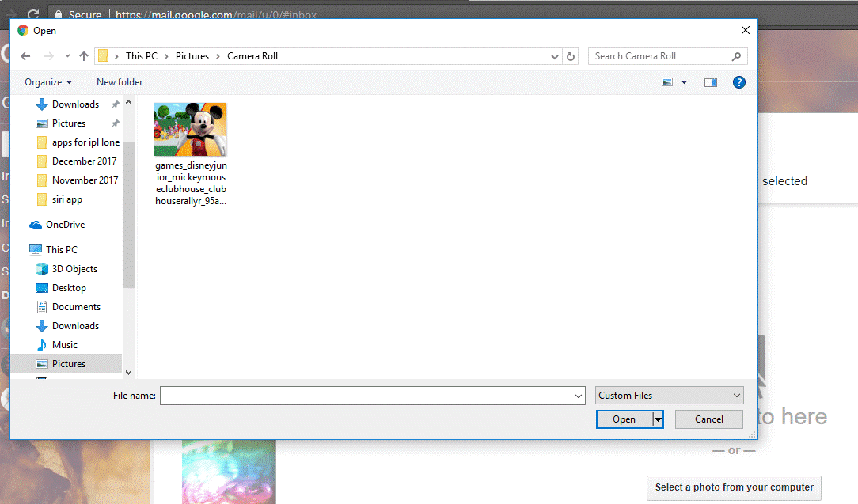Open the Custom Files type dropdown
858x504 pixels.
(x=669, y=395)
